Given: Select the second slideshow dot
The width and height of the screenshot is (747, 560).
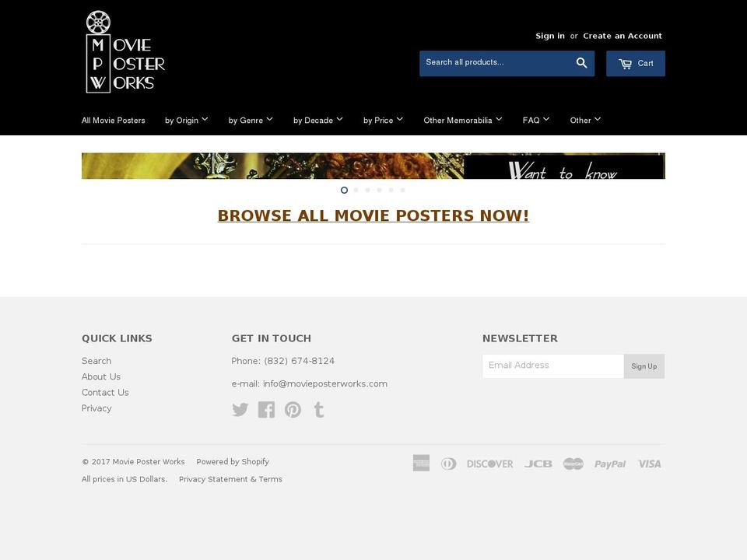Looking at the screenshot, I should coord(356,190).
